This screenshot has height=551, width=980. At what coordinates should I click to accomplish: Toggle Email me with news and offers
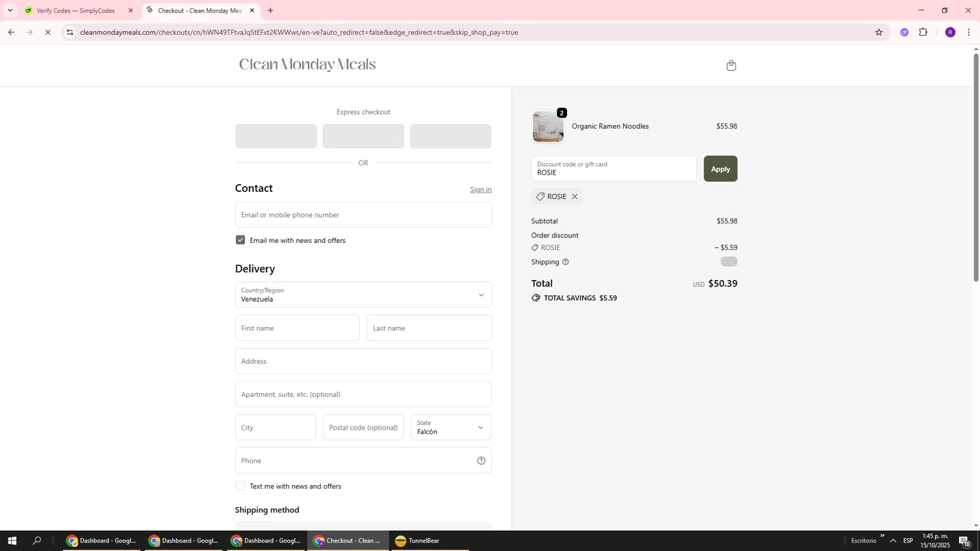pos(240,240)
